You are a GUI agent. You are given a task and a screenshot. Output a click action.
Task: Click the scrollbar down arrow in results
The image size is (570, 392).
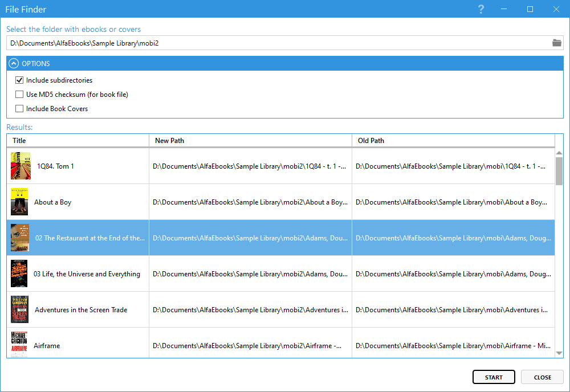(559, 353)
